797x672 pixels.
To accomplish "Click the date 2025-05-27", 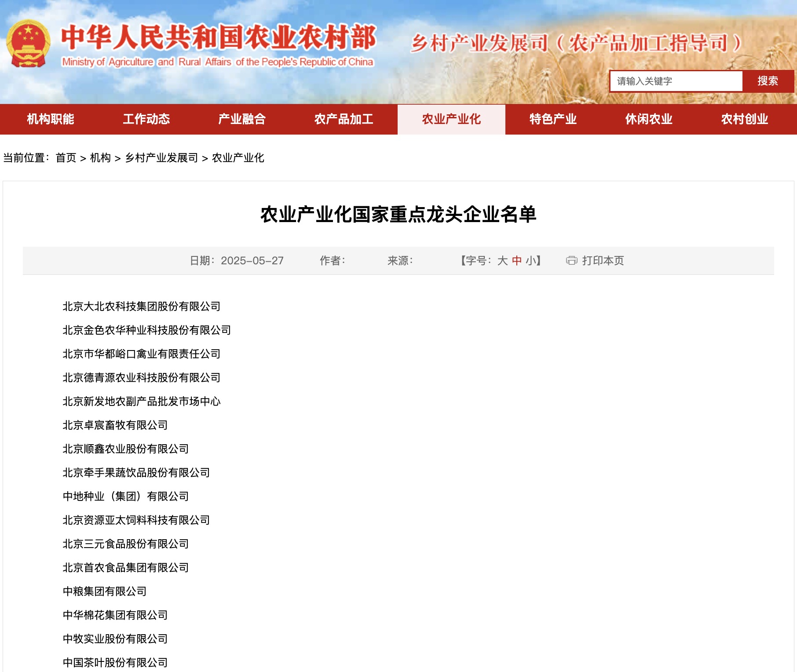I will [252, 261].
